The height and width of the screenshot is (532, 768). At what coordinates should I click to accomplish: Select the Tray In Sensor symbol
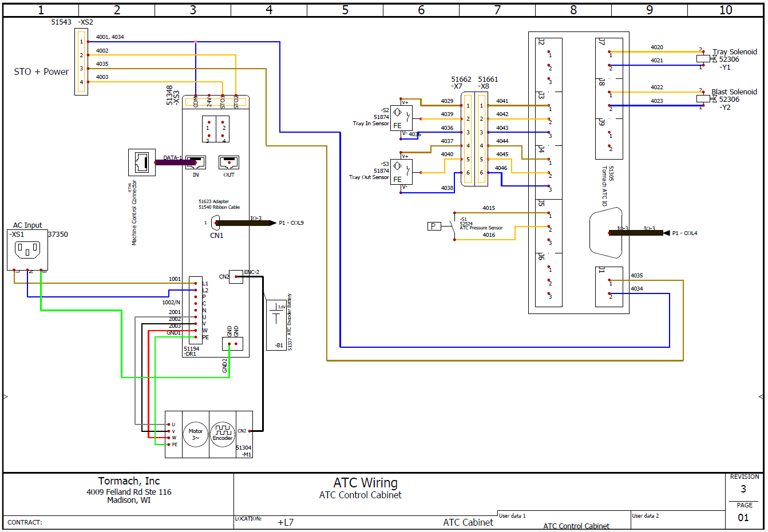point(401,118)
